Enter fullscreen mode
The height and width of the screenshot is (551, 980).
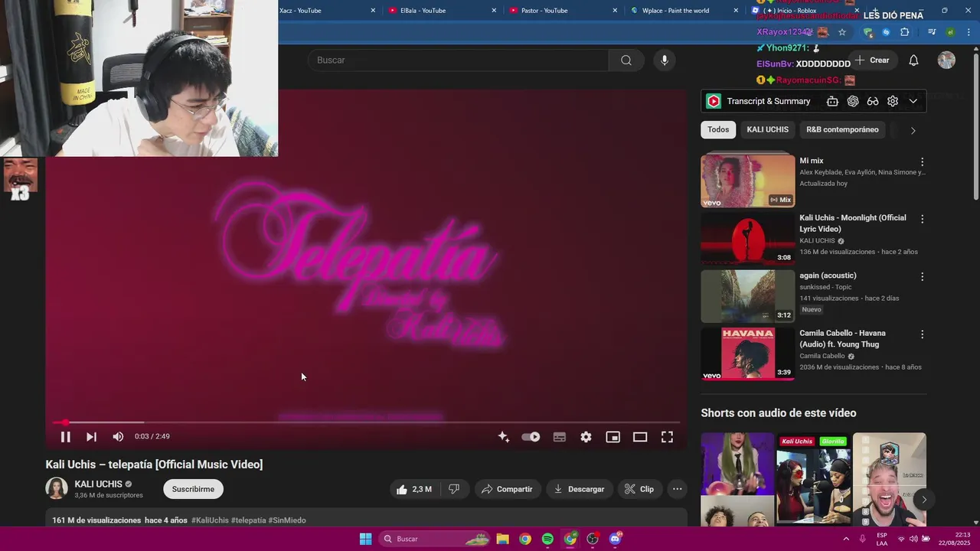[667, 437]
